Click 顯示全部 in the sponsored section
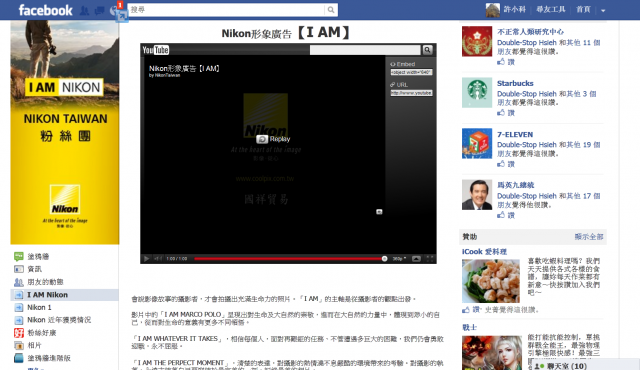 (x=589, y=237)
